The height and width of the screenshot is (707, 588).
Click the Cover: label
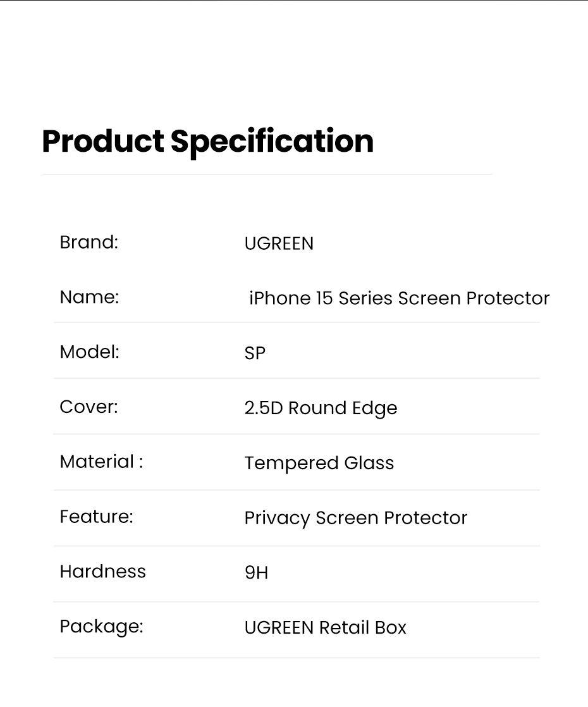89,407
